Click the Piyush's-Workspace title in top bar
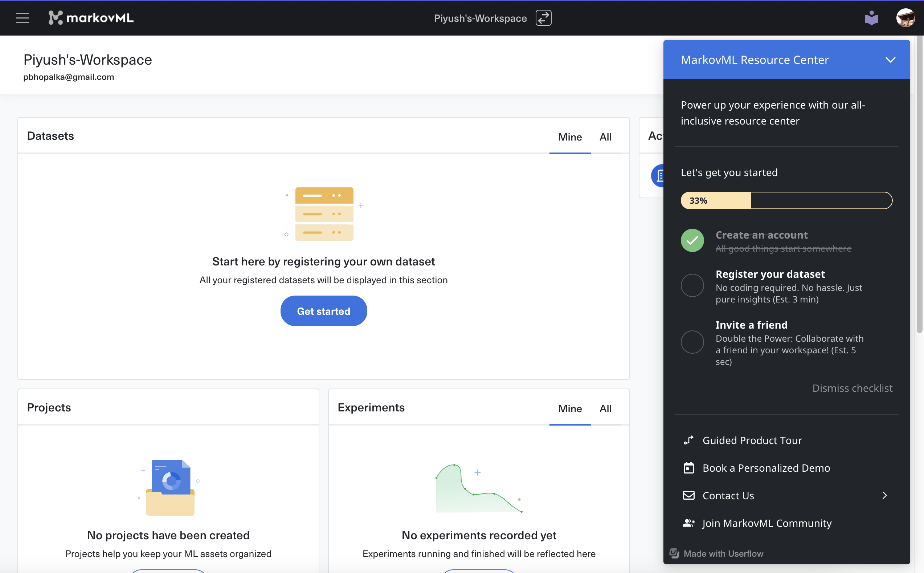The height and width of the screenshot is (573, 924). coord(480,18)
